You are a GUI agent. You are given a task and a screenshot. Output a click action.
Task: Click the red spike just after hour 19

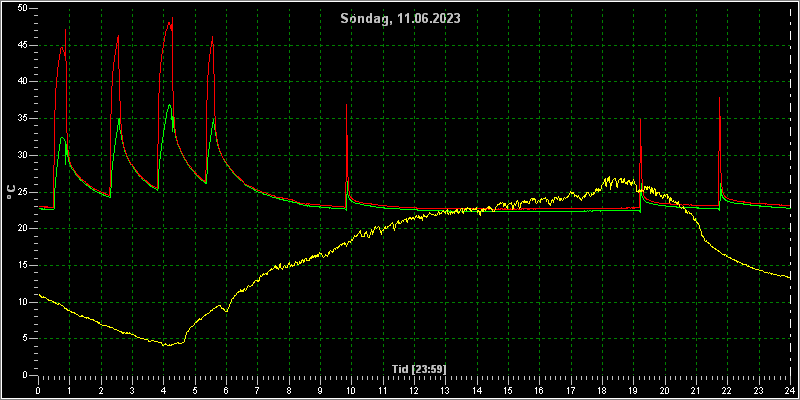coord(640,119)
